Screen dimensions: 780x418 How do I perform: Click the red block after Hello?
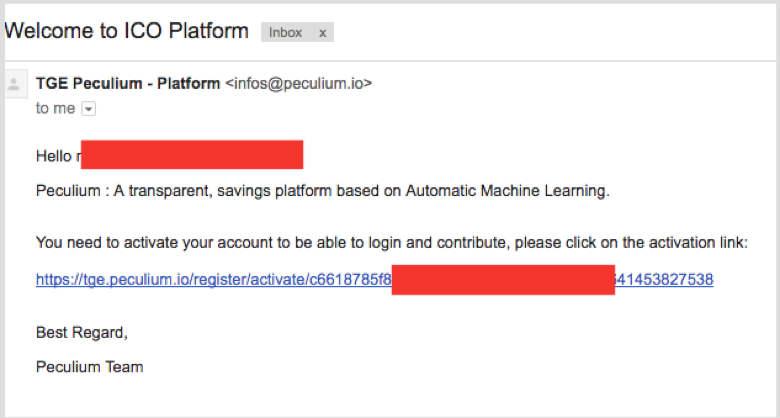(192, 155)
